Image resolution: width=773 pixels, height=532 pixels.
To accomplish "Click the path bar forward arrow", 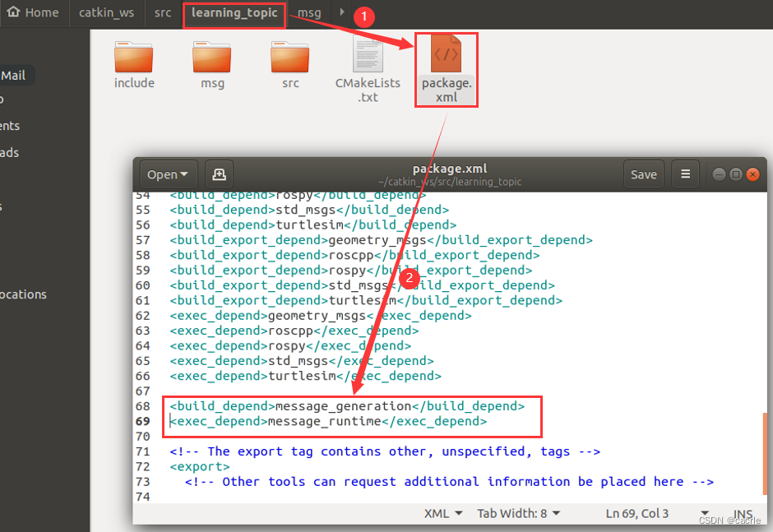I will click(341, 12).
